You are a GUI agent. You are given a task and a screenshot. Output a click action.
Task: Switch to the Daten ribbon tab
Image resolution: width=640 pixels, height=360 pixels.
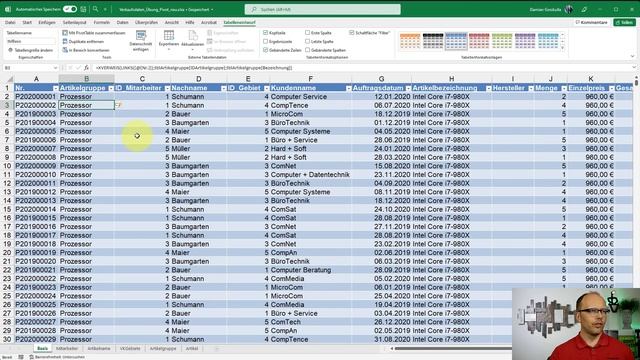122,22
